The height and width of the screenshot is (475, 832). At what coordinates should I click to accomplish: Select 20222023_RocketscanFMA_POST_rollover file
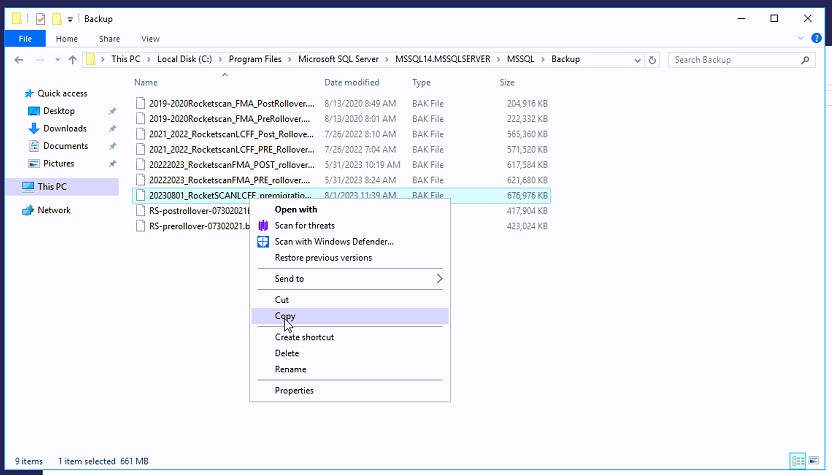click(x=231, y=165)
